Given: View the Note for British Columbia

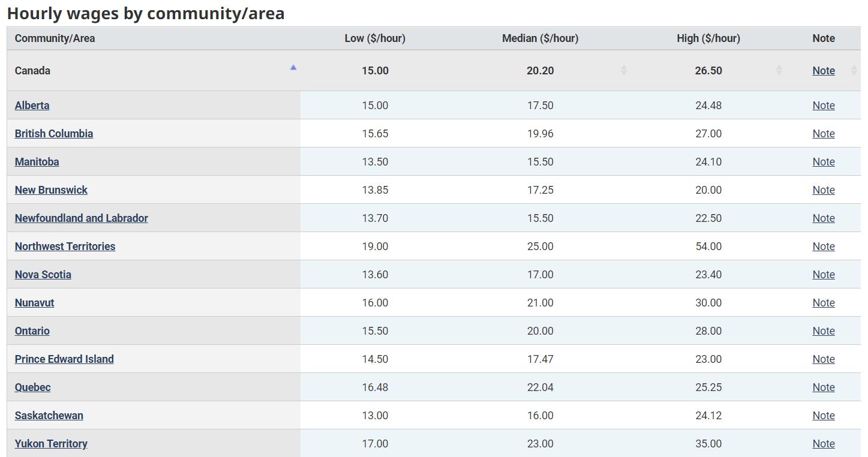Looking at the screenshot, I should coord(824,133).
